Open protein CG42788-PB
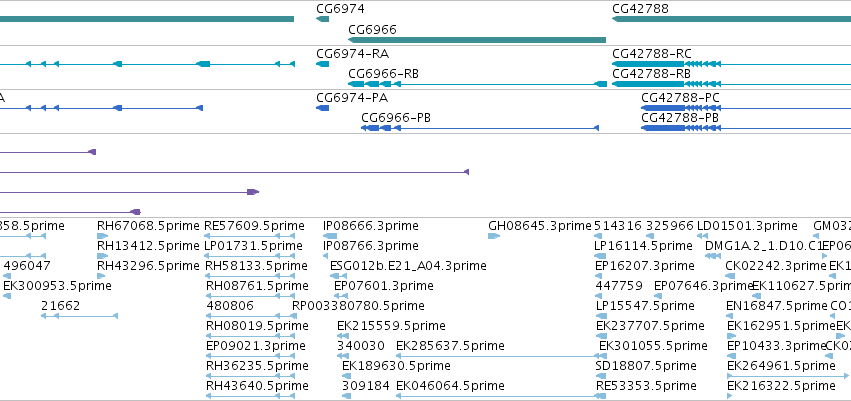Screen dimensions: 851x401 click(680, 118)
